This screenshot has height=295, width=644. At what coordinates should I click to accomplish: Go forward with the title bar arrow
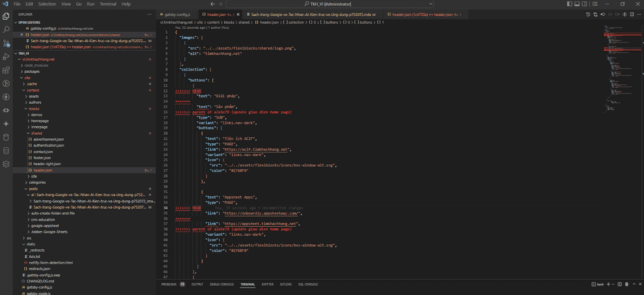point(220,4)
